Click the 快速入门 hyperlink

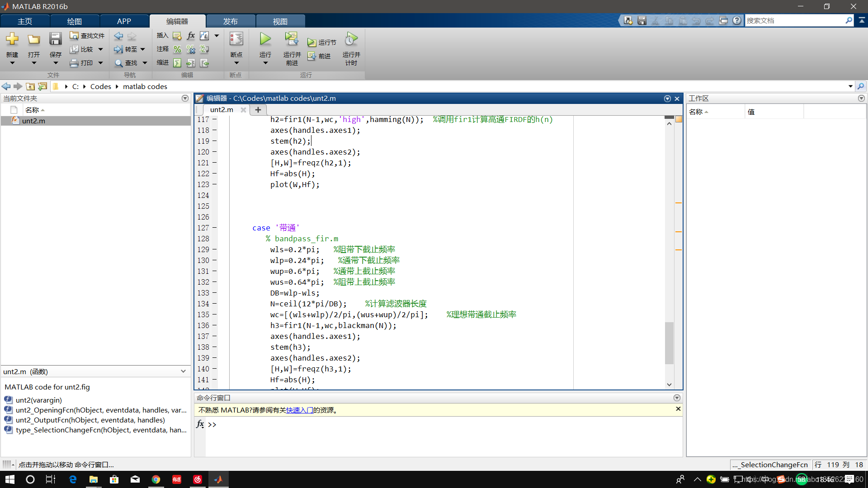click(x=299, y=410)
